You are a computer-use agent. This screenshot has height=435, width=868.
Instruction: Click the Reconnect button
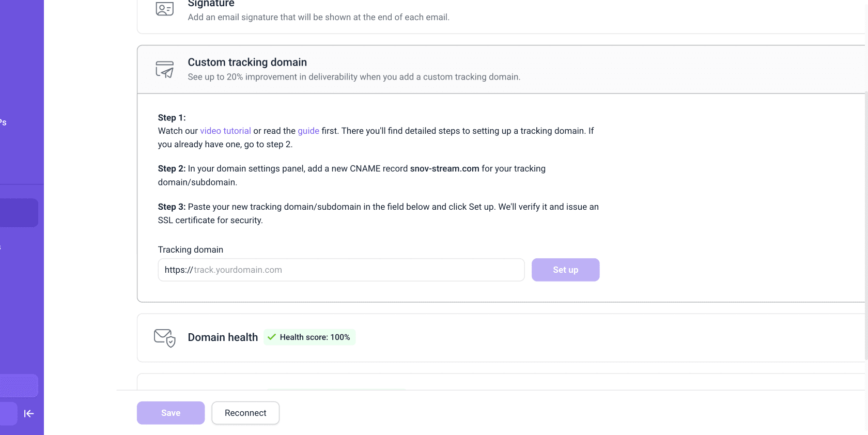coord(245,413)
